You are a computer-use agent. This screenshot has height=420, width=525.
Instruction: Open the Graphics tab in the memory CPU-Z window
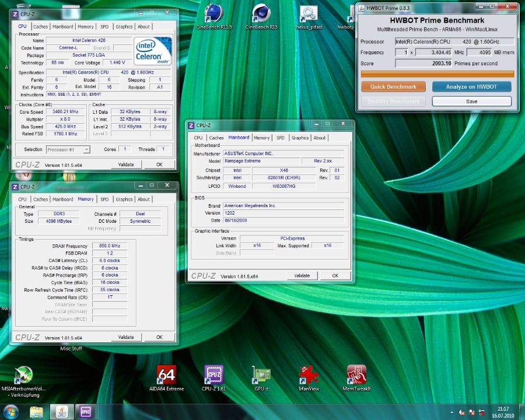tap(124, 199)
